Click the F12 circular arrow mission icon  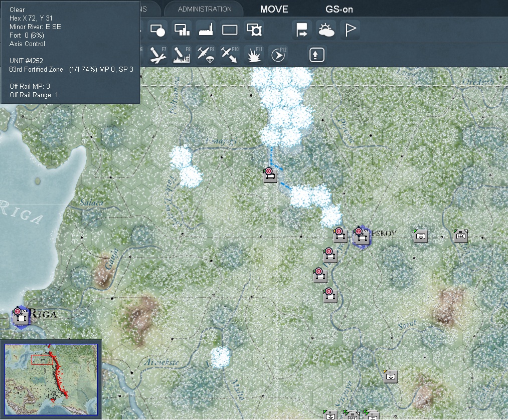(278, 55)
